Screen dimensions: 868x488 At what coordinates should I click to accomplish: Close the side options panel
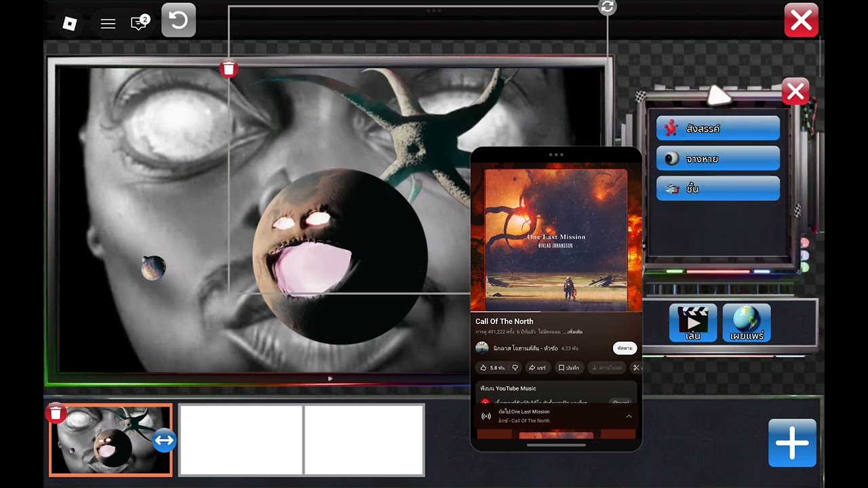coord(795,91)
